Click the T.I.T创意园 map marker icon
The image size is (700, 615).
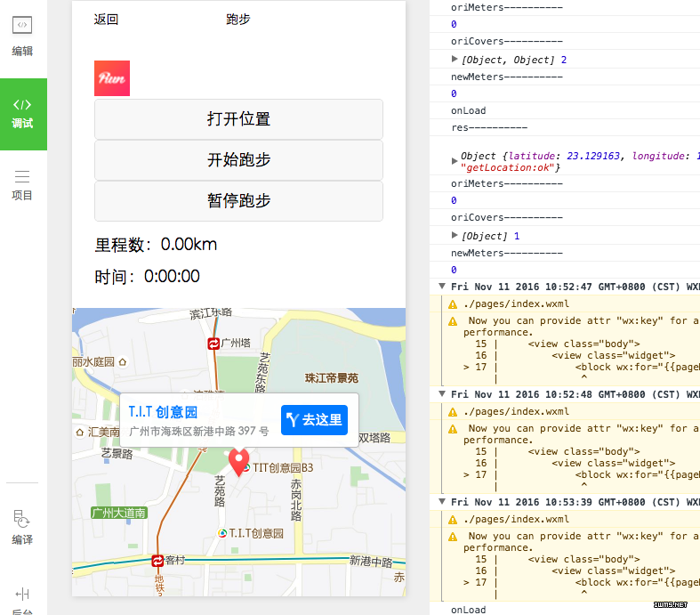point(222,533)
